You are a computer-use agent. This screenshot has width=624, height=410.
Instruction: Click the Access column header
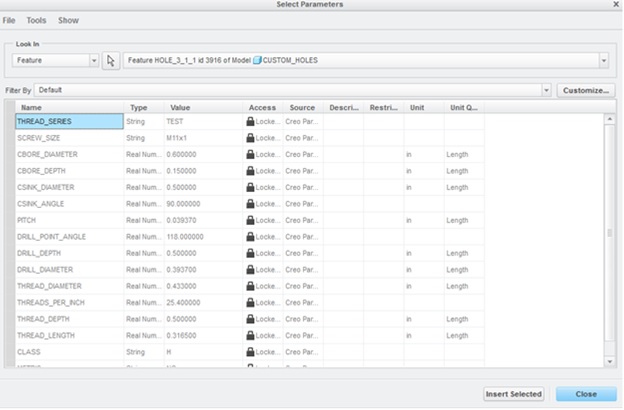pos(263,107)
